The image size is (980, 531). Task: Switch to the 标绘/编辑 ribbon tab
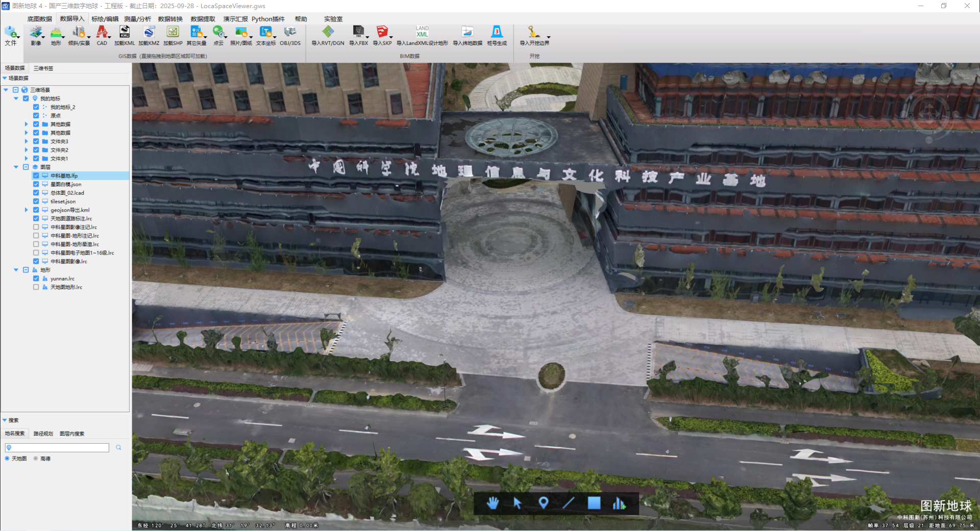[x=105, y=19]
